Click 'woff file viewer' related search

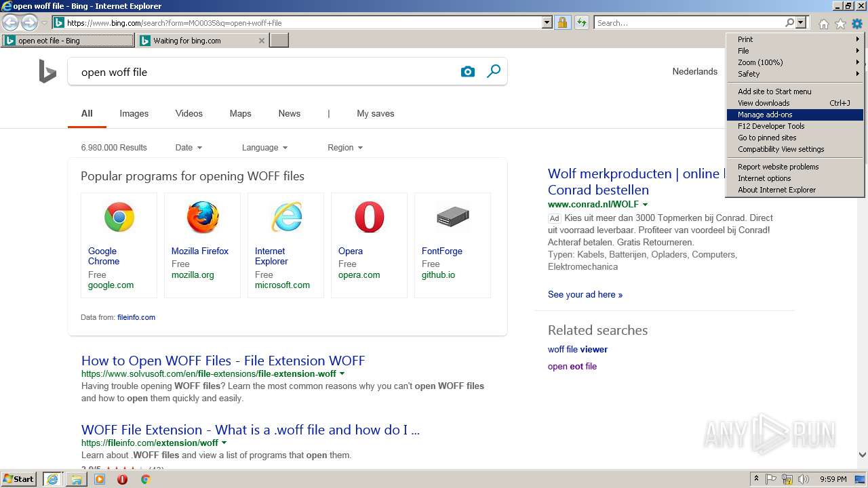point(578,350)
